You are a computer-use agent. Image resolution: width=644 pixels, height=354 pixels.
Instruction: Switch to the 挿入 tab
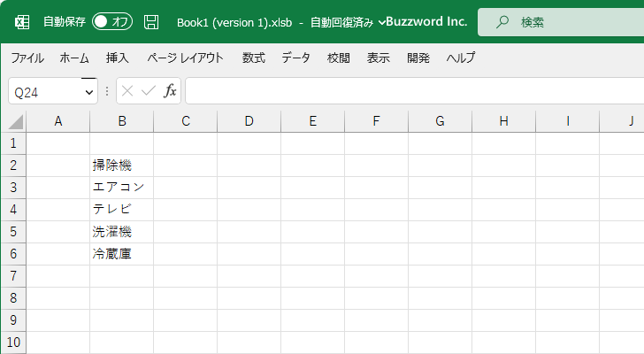(x=118, y=58)
